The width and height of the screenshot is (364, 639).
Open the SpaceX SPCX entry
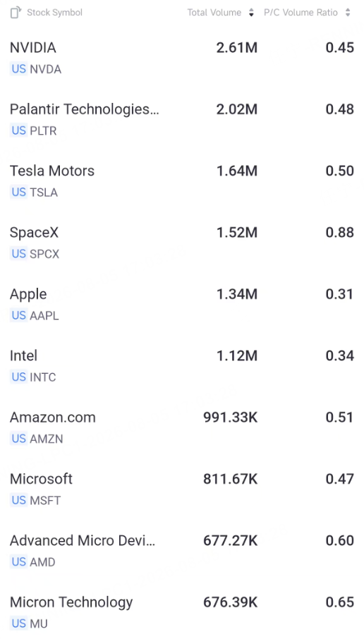(x=182, y=243)
